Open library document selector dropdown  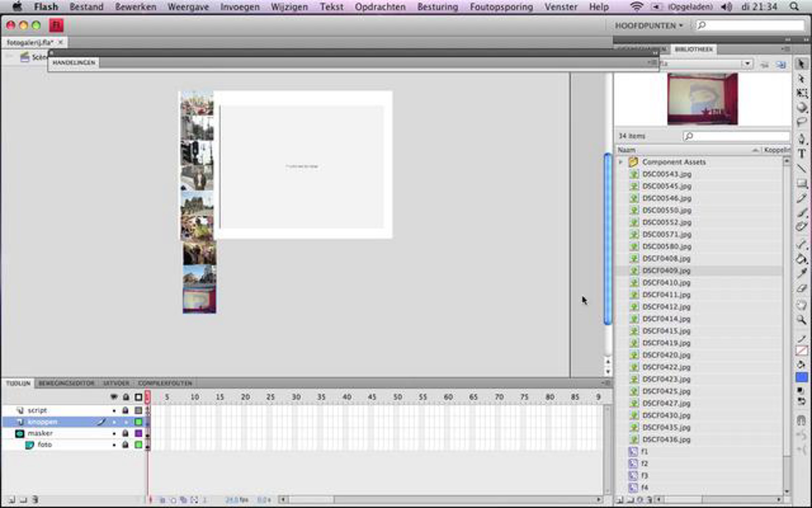(x=747, y=64)
